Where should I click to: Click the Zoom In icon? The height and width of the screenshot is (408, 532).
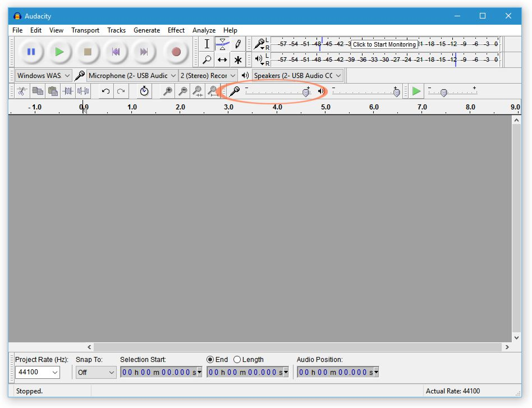(167, 91)
